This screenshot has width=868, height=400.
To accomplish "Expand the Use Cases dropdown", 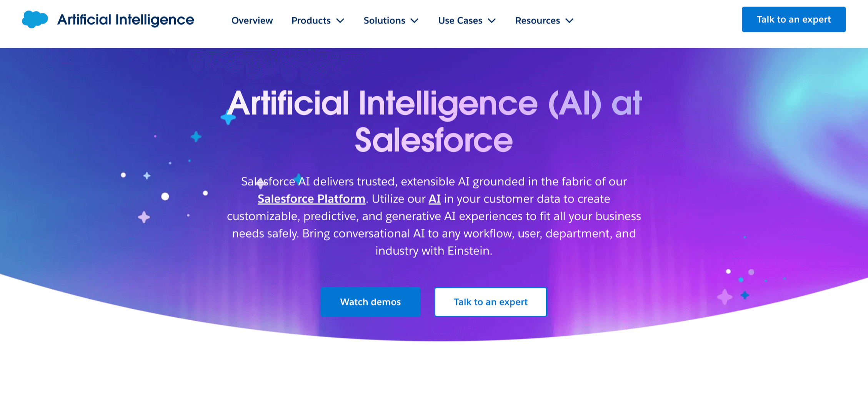I will coord(460,21).
